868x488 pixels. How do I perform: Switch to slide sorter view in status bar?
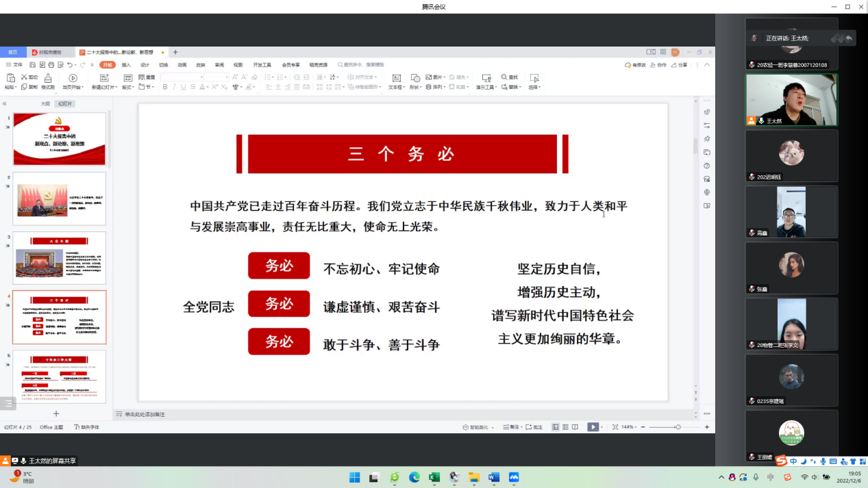tap(565, 427)
